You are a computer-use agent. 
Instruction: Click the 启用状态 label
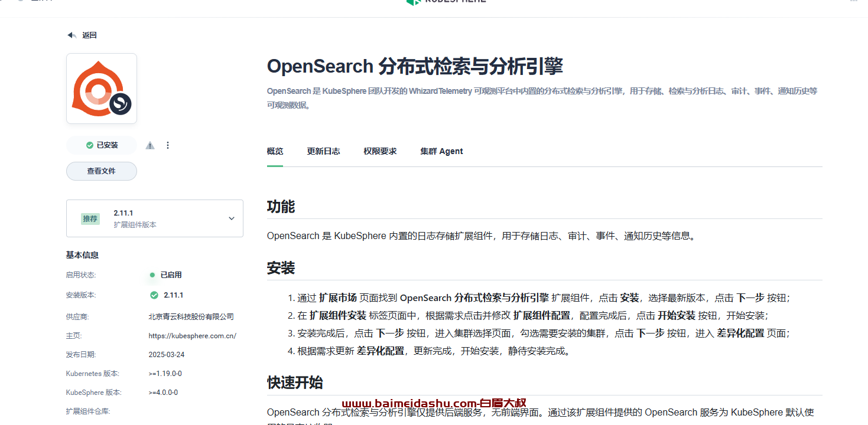[81, 275]
